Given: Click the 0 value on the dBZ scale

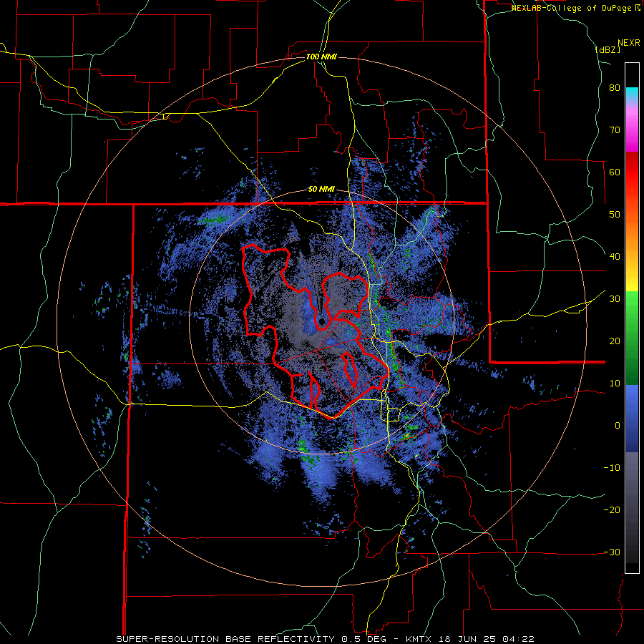Looking at the screenshot, I should 618,426.
